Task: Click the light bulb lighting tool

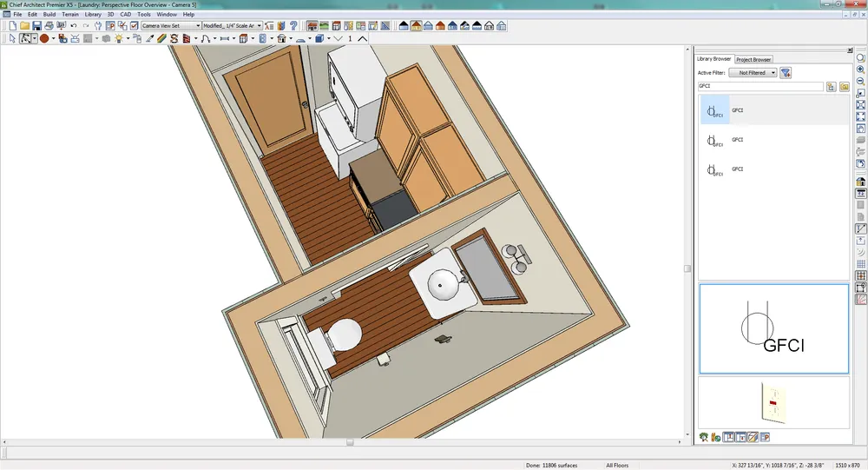Action: 118,39
